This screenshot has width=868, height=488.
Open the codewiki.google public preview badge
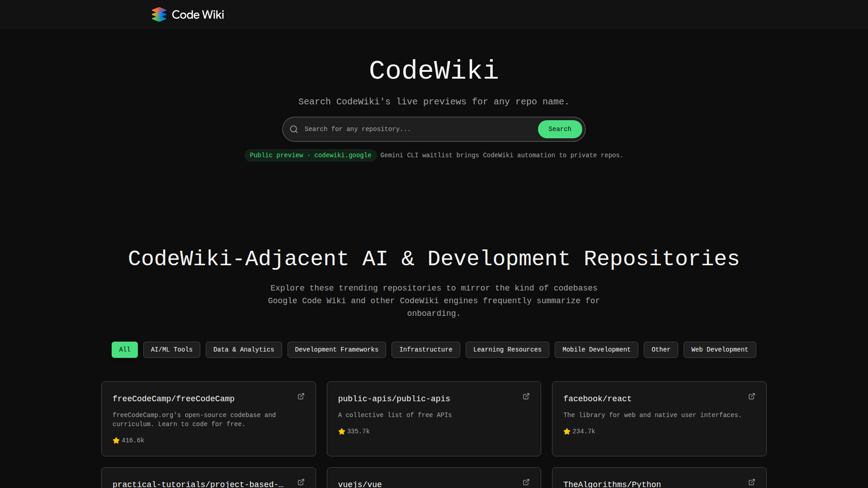tap(311, 155)
